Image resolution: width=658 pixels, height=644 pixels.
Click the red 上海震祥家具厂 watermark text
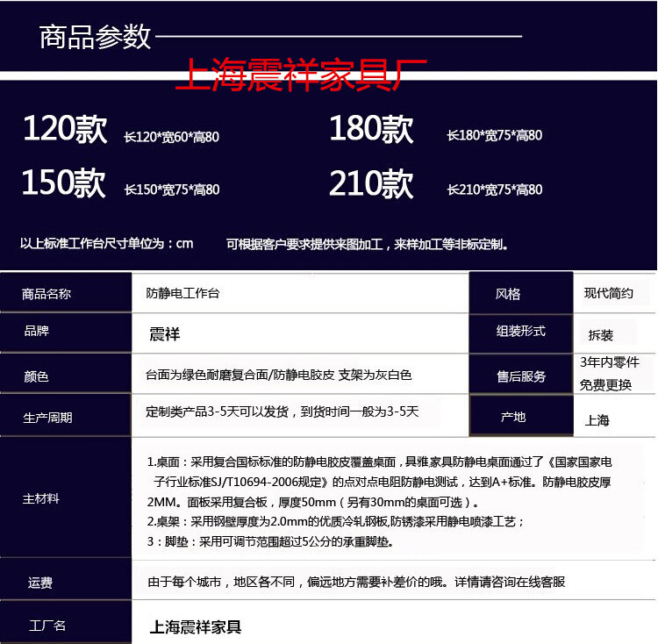point(301,76)
